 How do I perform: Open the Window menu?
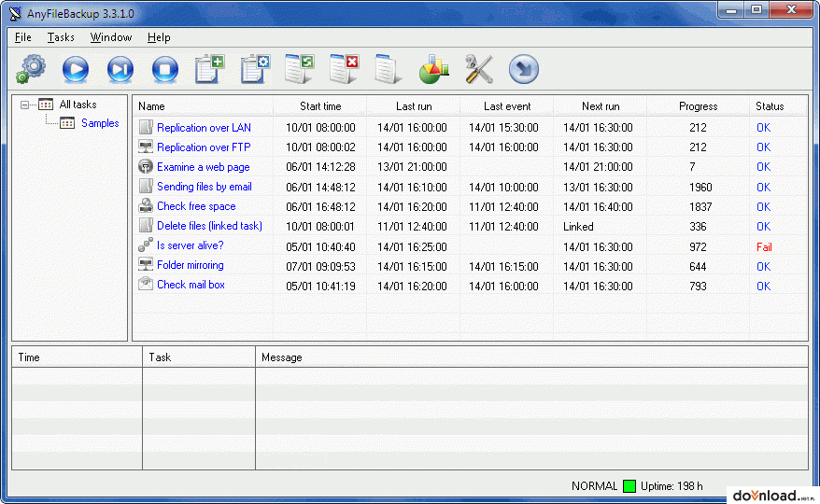tap(111, 37)
